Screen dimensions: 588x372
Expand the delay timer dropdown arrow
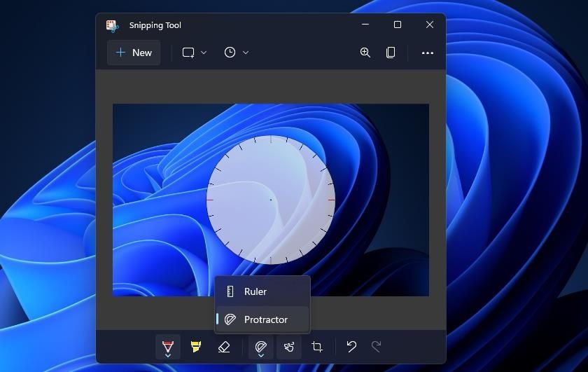[246, 53]
